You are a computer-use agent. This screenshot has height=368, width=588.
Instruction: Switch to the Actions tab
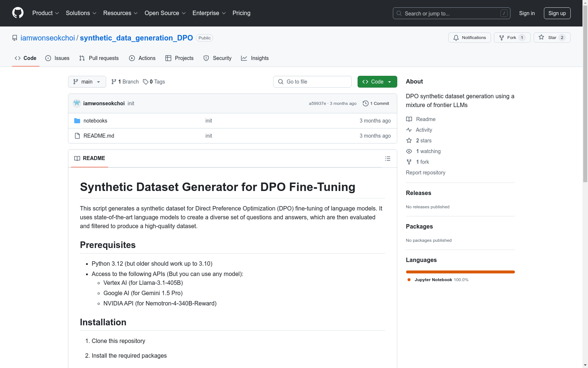coord(142,58)
